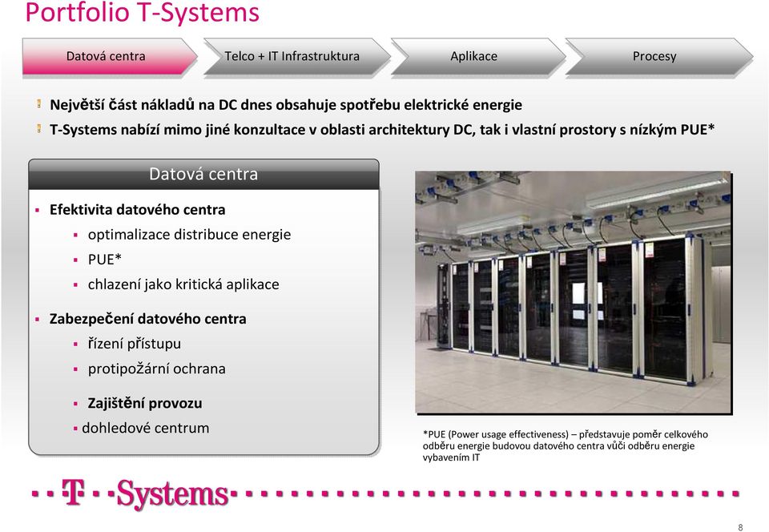The height and width of the screenshot is (532, 769).
Task: Click the sentence starting Největší část nákladů
Action: click(286, 105)
